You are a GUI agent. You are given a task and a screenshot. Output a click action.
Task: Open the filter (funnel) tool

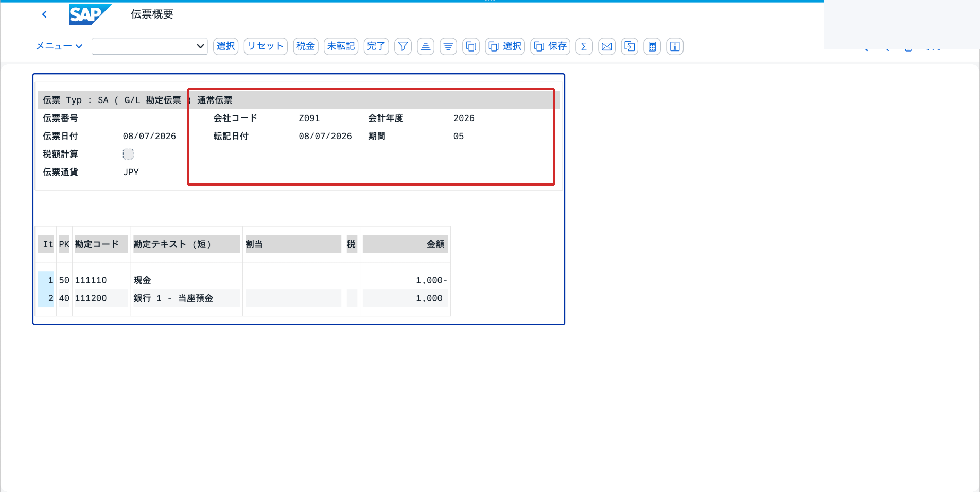(403, 46)
